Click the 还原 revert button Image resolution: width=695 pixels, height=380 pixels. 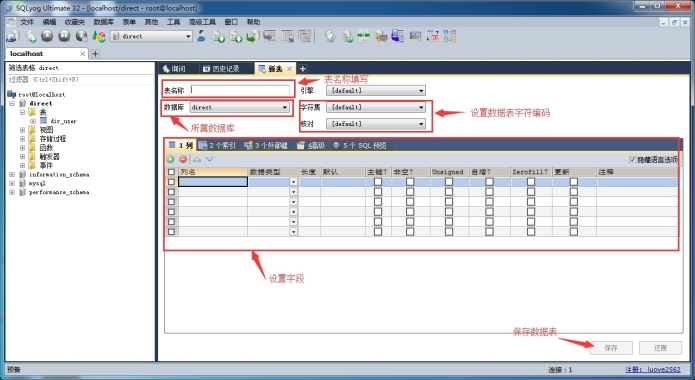click(660, 348)
